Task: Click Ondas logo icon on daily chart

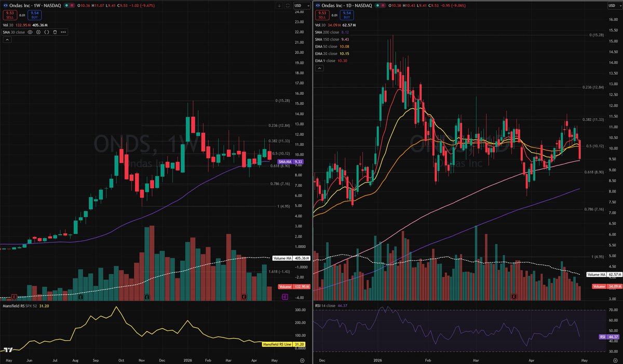Action: coord(318,6)
